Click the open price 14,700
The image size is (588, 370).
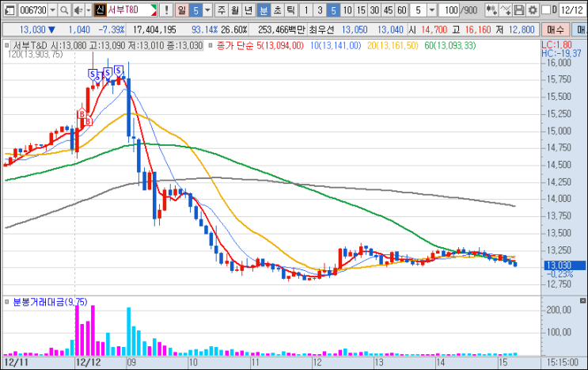point(434,29)
